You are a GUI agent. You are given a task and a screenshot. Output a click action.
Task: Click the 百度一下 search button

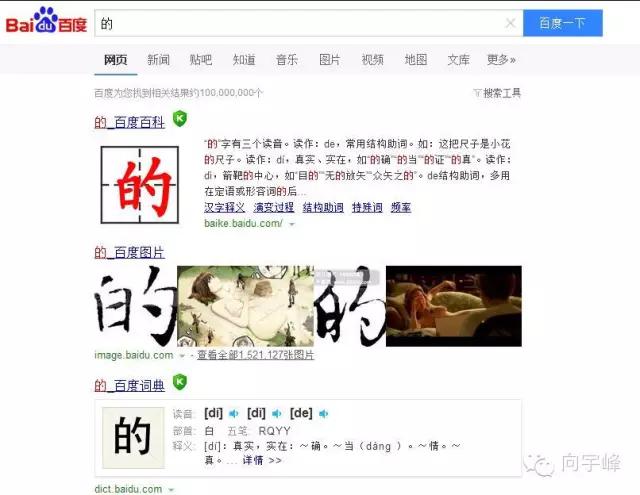[563, 23]
